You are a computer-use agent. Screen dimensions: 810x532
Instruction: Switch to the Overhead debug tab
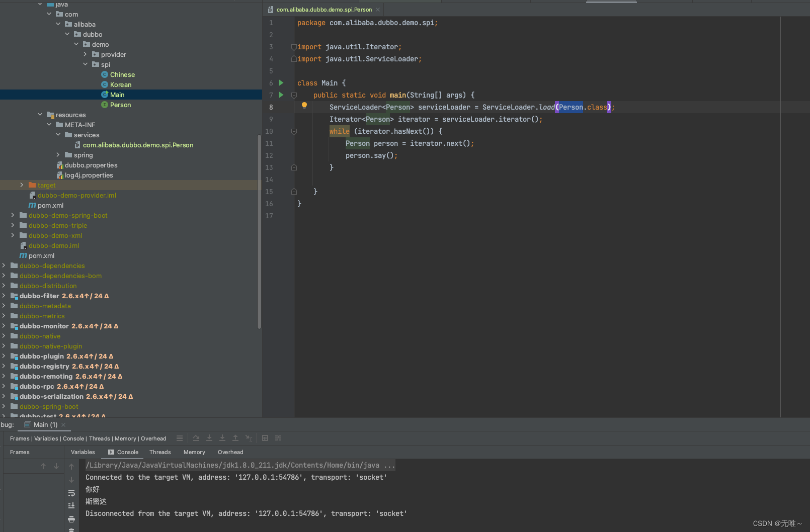coord(230,452)
